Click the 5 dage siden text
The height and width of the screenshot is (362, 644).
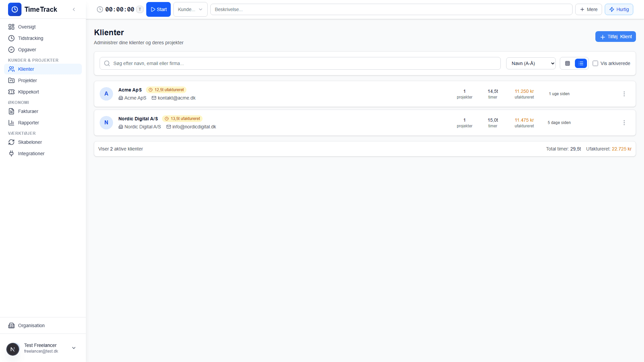559,123
